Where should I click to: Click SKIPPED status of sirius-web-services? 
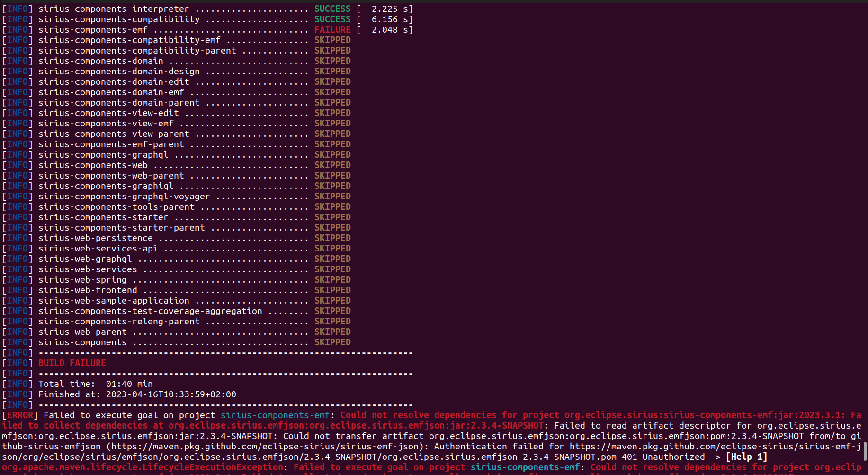(332, 269)
